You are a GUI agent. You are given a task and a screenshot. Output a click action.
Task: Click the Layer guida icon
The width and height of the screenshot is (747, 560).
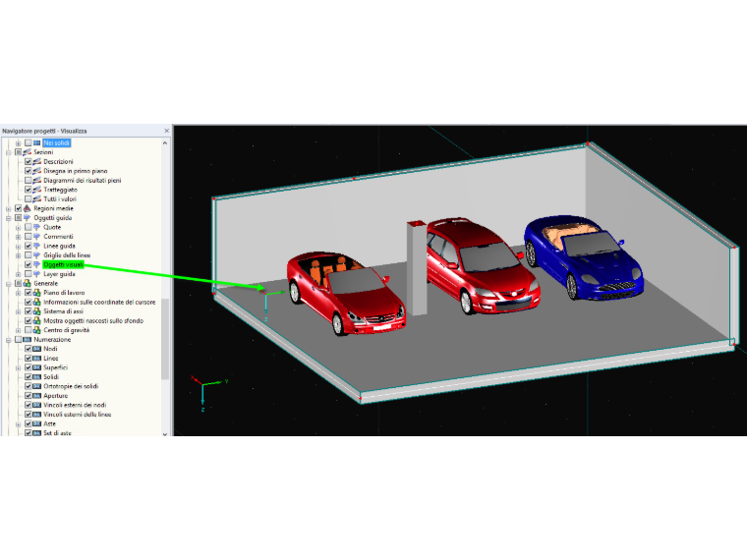pyautogui.click(x=36, y=274)
